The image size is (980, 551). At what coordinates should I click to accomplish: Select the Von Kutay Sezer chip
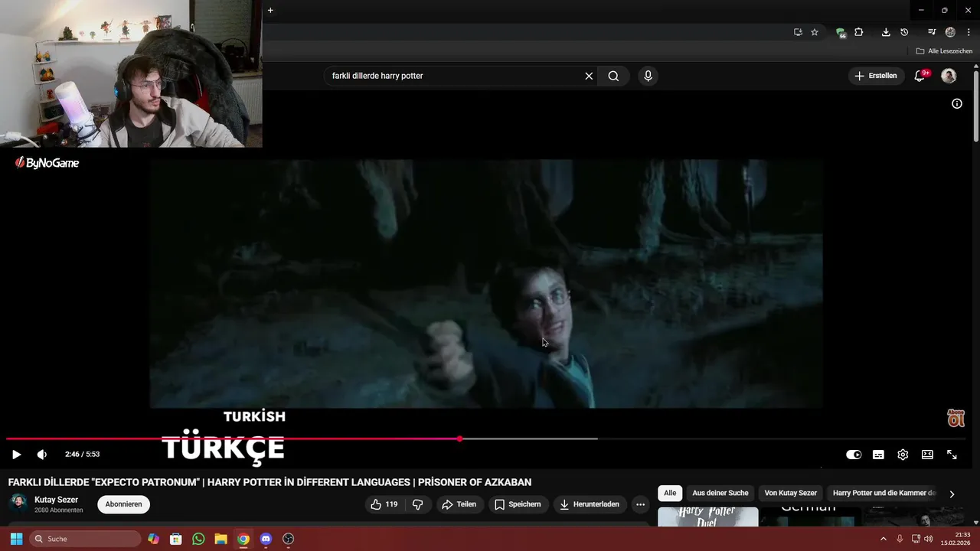click(x=791, y=493)
